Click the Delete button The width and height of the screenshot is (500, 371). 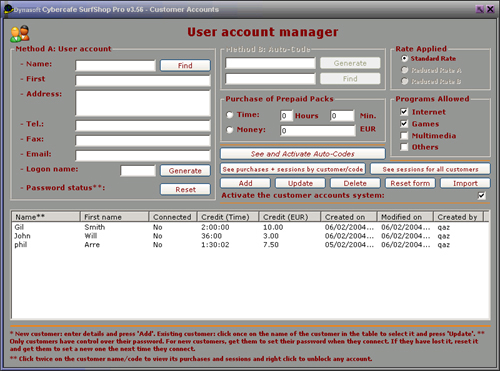(355, 183)
